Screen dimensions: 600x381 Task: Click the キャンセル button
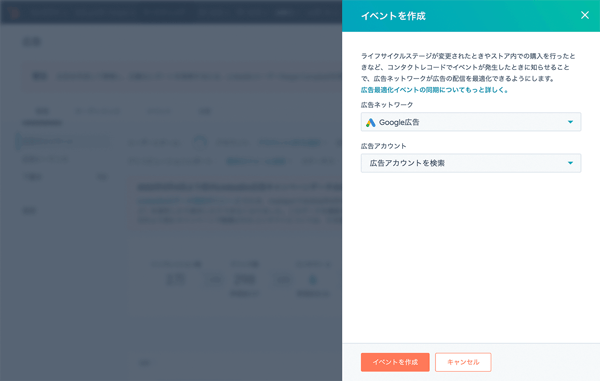click(463, 362)
